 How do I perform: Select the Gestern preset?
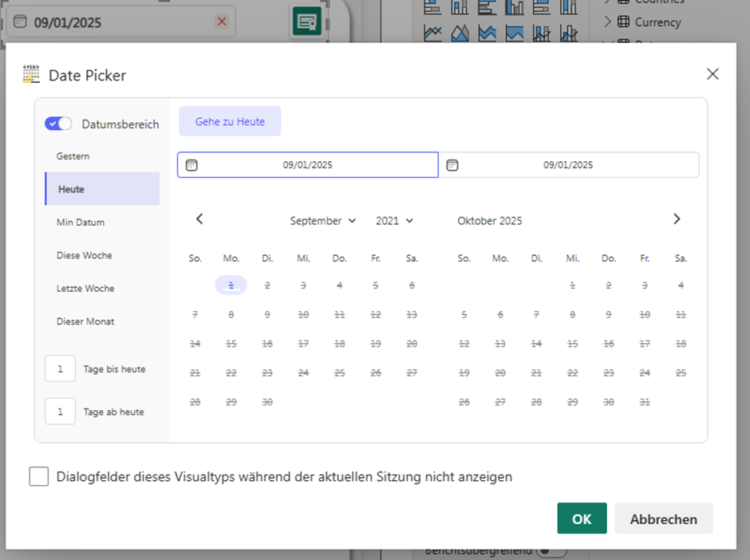[x=102, y=156]
